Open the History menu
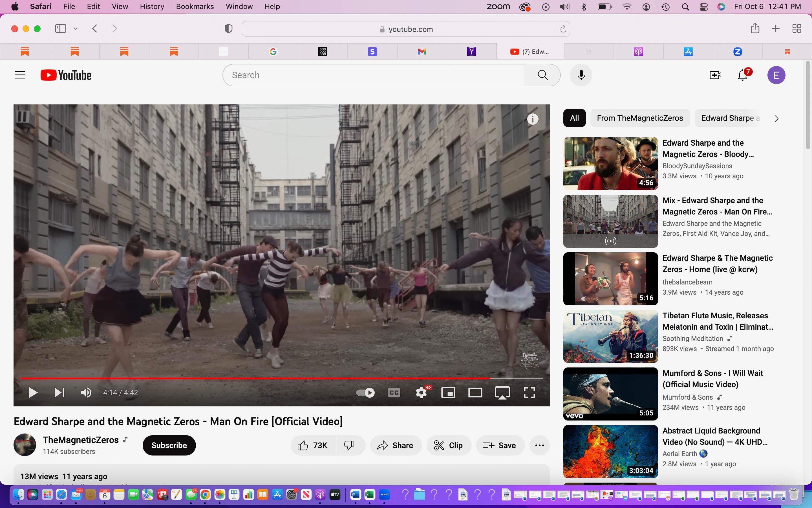 click(152, 7)
